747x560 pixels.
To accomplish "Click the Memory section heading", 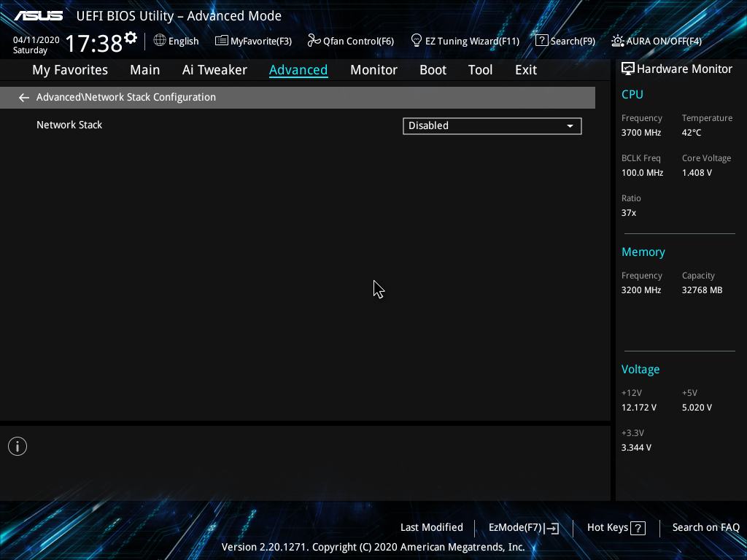I will [x=643, y=252].
